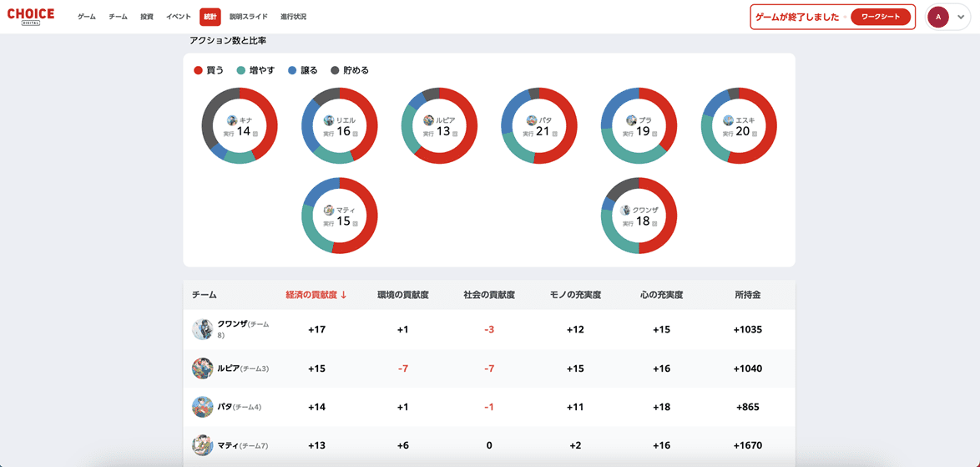Click キナ avatar inside donut chart

232,120
